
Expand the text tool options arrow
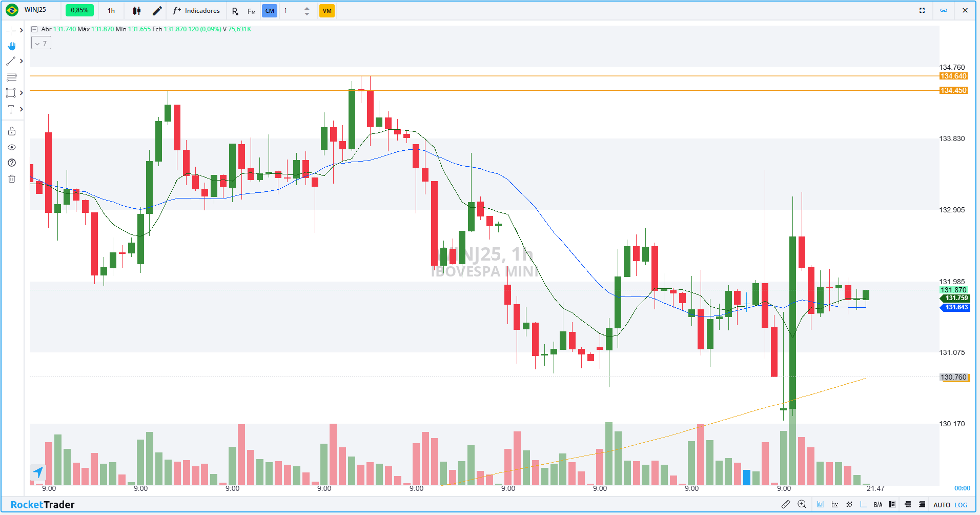[21, 109]
